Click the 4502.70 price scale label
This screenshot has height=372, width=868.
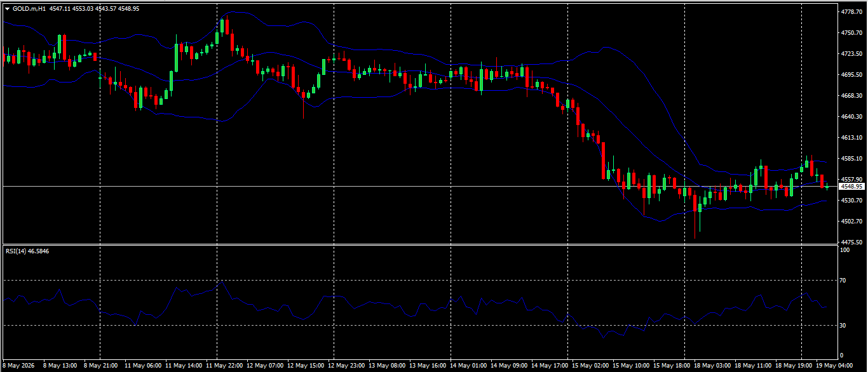click(x=850, y=222)
